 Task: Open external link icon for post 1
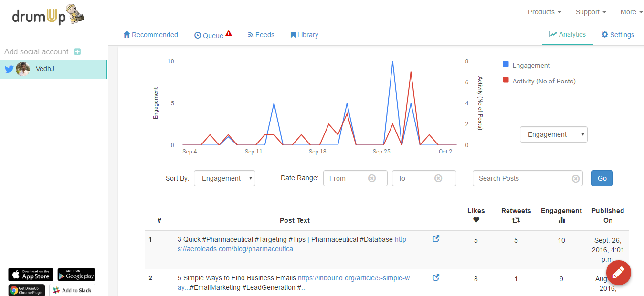click(436, 239)
